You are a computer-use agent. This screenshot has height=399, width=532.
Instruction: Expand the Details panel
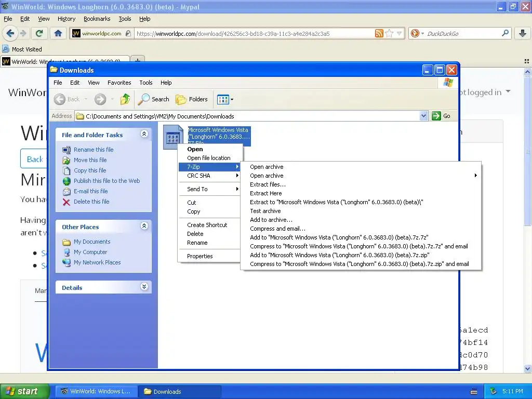[x=144, y=287]
